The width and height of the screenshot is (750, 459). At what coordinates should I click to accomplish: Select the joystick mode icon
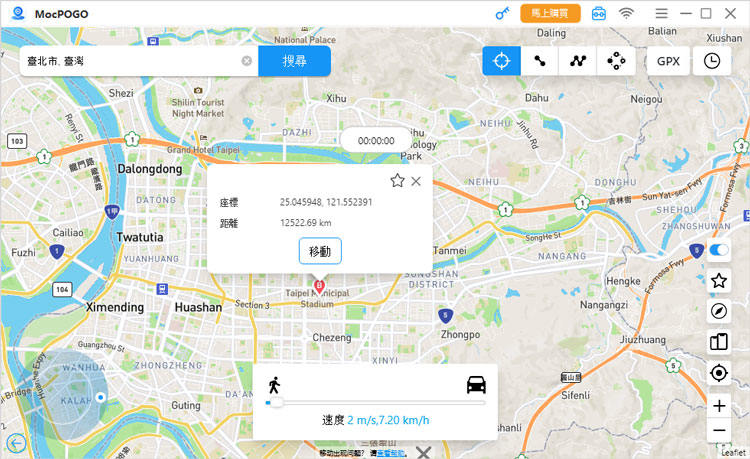pyautogui.click(x=616, y=61)
